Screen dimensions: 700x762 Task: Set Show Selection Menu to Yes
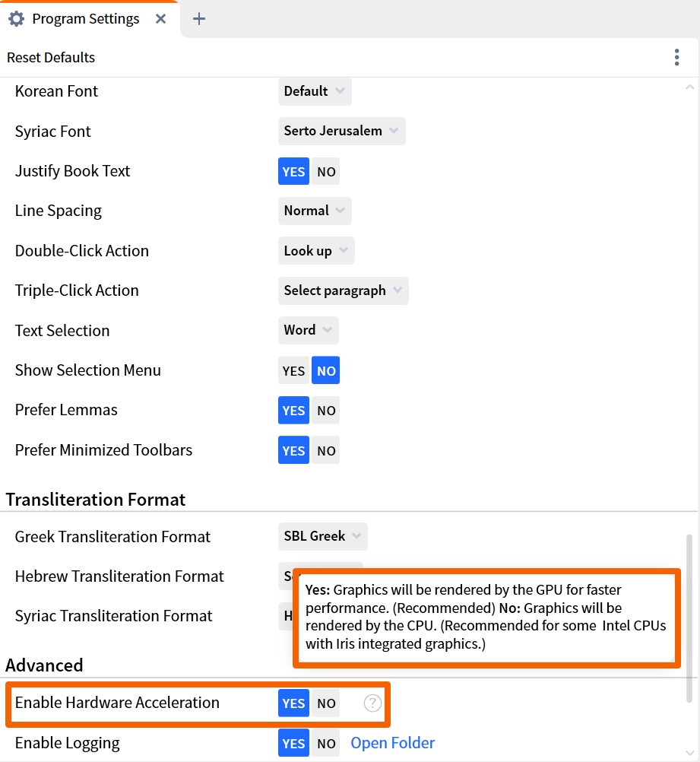coord(293,371)
